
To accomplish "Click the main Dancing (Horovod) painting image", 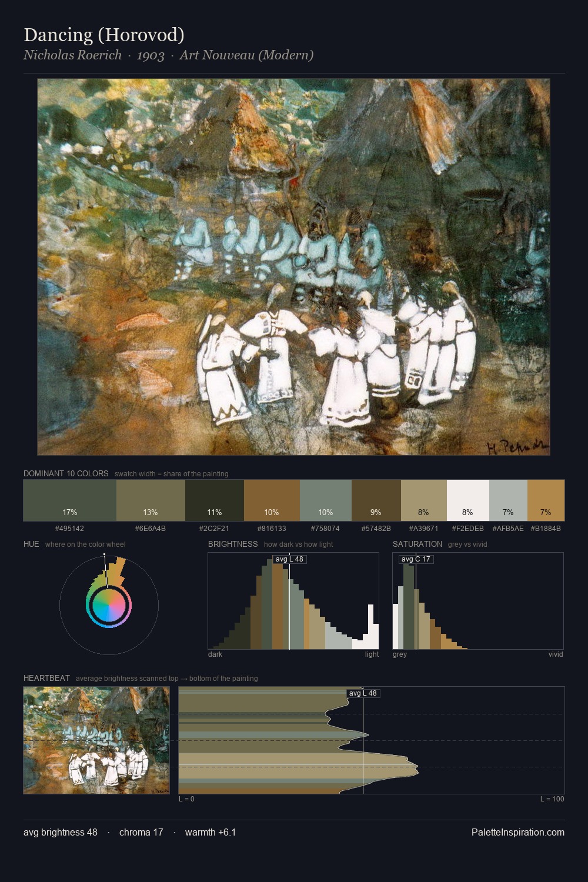I will coord(294,267).
